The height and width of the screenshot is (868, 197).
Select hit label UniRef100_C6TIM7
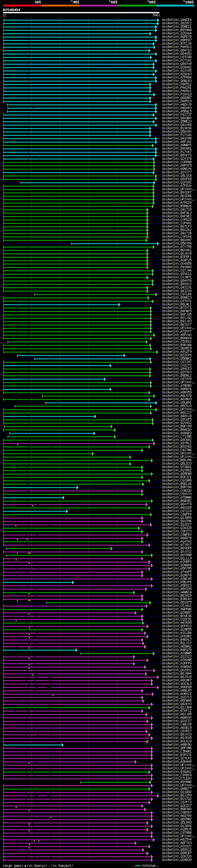pyautogui.click(x=176, y=362)
